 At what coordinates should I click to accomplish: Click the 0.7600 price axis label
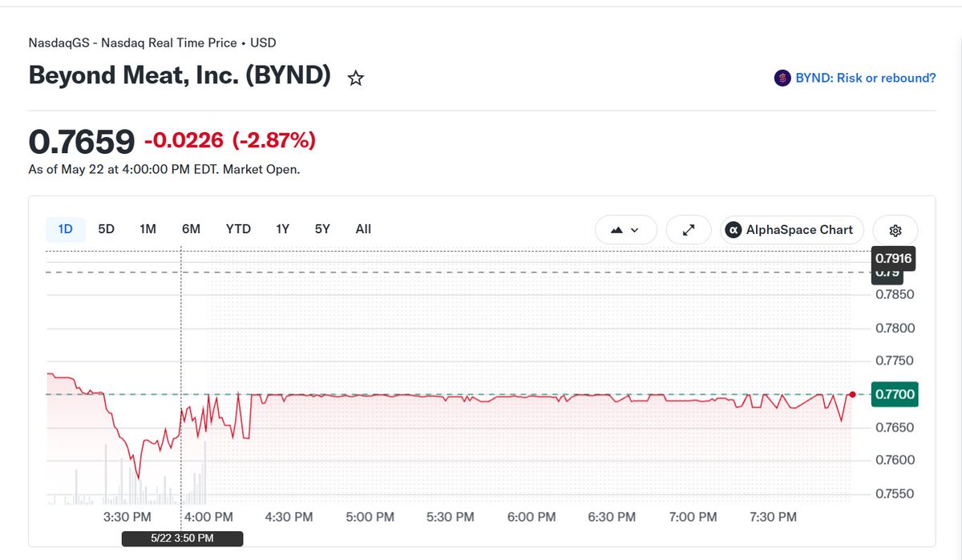(895, 461)
